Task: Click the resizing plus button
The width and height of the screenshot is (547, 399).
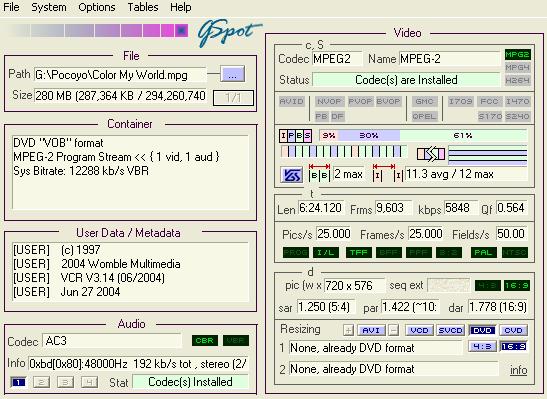Action: pos(348,330)
